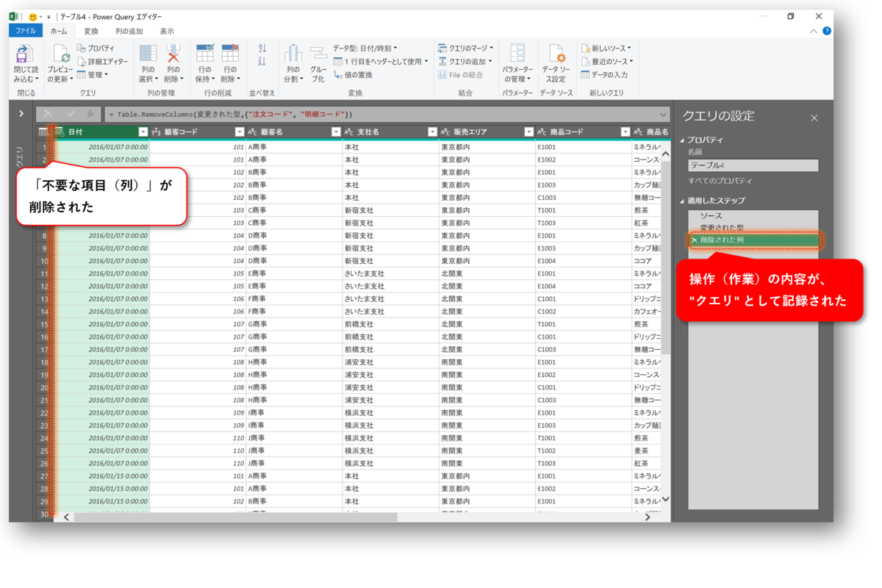Open the 最近のソース dropdown

point(607,62)
